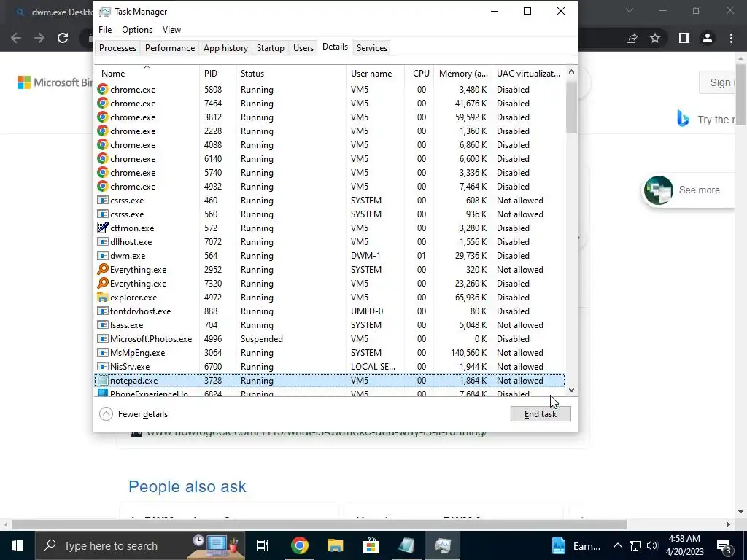Open the notification center icon
The image size is (747, 560).
(x=724, y=545)
